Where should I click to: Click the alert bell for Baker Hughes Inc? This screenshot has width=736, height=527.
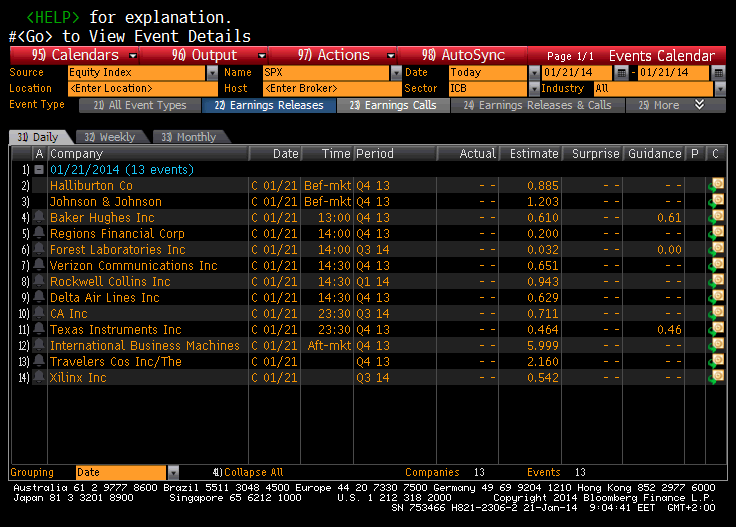(39, 217)
